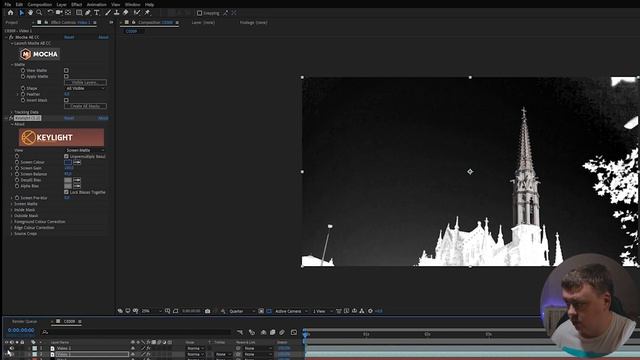Toggle the Apply Matte checkbox

(x=66, y=76)
